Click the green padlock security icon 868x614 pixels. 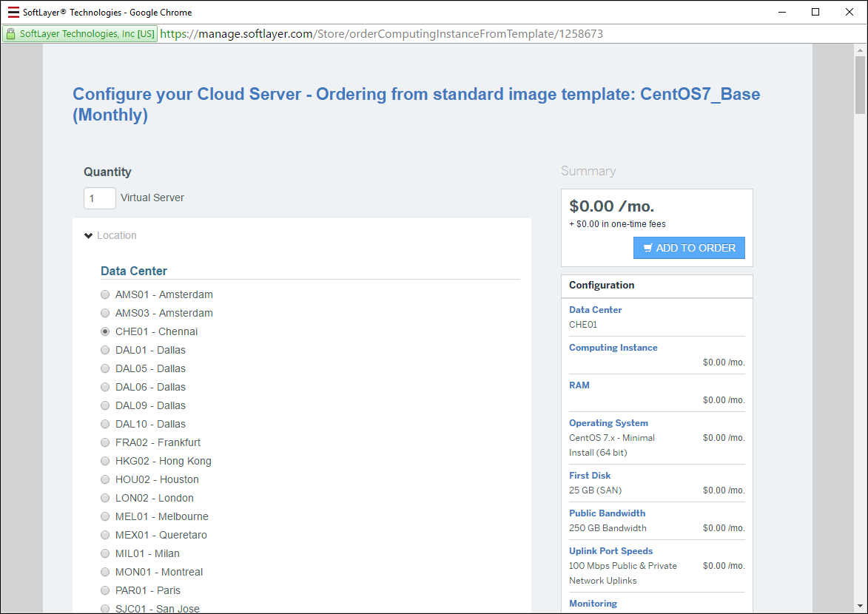pyautogui.click(x=10, y=34)
